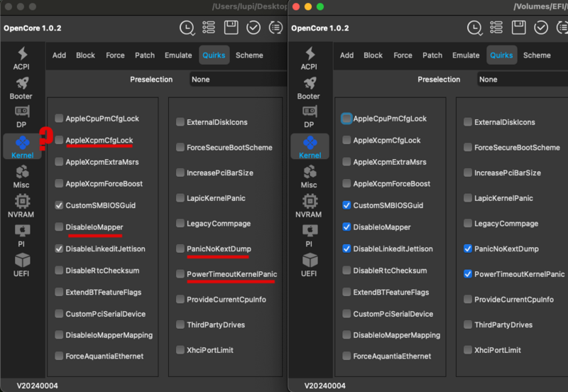The width and height of the screenshot is (568, 392).
Task: Switch to Block tab in left window
Action: [x=85, y=55]
